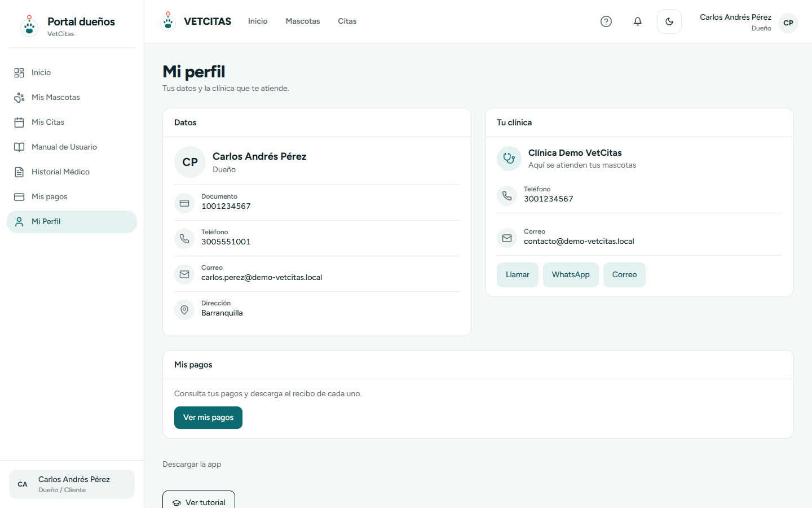Click the Mis Citas calendar icon

click(19, 122)
